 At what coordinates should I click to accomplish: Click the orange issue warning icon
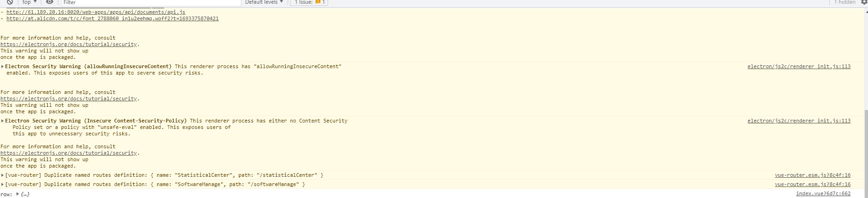coord(318,2)
